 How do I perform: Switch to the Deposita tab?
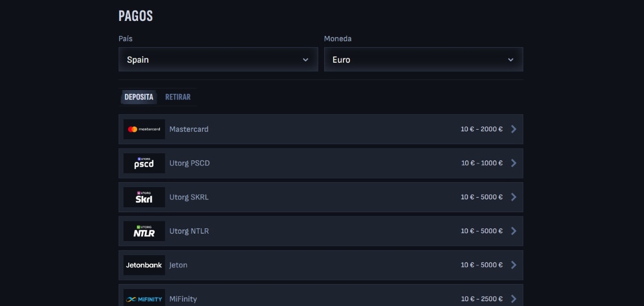tap(139, 97)
